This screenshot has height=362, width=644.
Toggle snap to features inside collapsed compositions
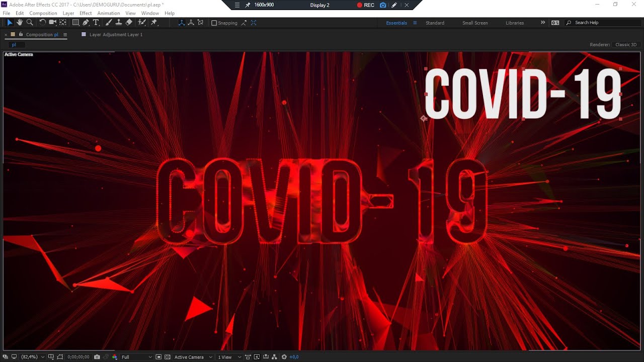pyautogui.click(x=254, y=23)
